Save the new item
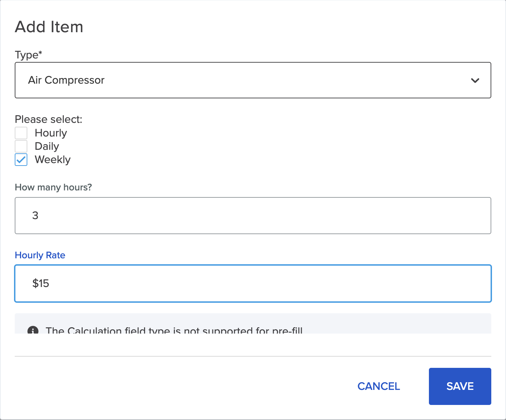Screen dimensions: 506x420 [460, 386]
